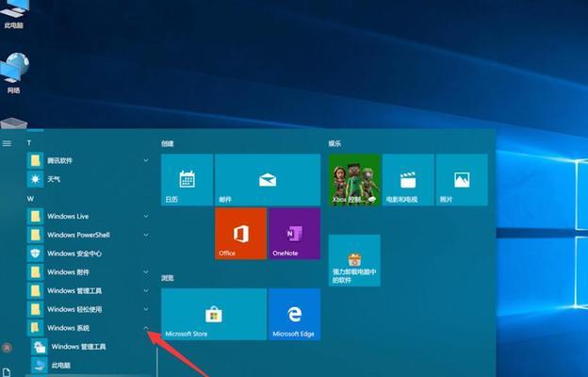The width and height of the screenshot is (588, 377).
Task: Open the Weather (天气) app
Action: tap(89, 179)
